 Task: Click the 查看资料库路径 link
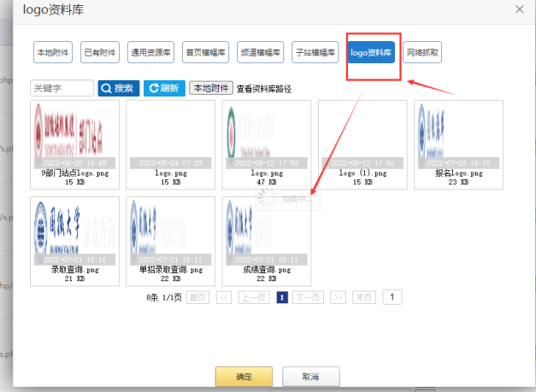tap(264, 89)
